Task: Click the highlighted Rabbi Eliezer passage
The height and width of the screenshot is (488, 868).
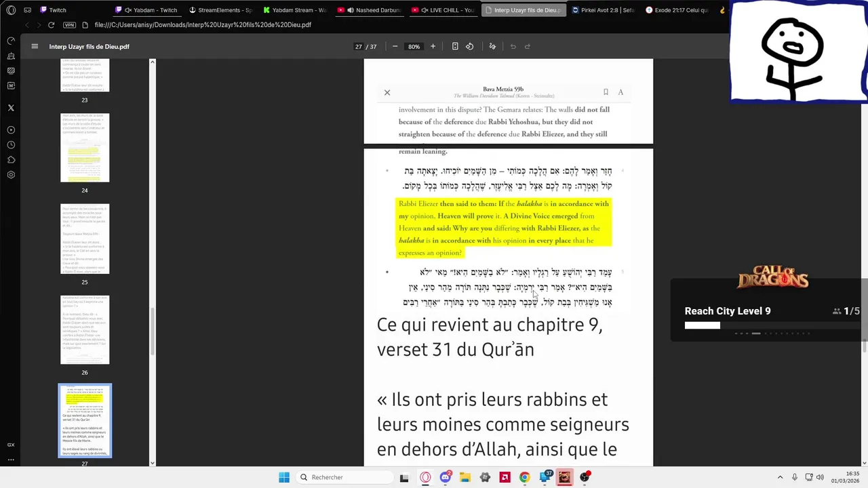Action: 504,228
